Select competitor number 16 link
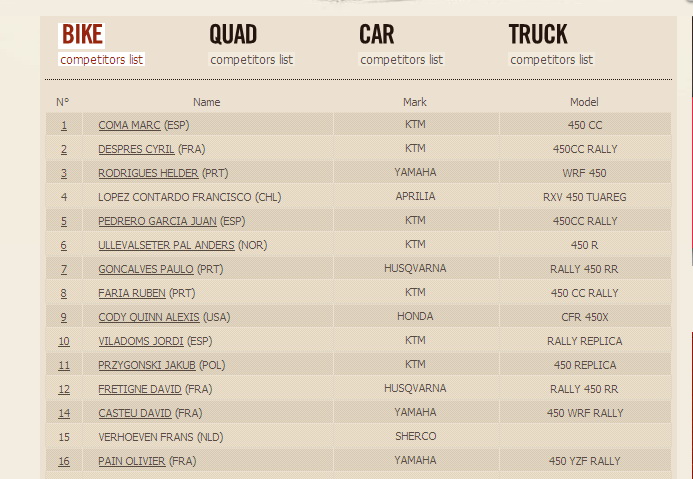Screen dimensions: 693x479 pos(64,461)
